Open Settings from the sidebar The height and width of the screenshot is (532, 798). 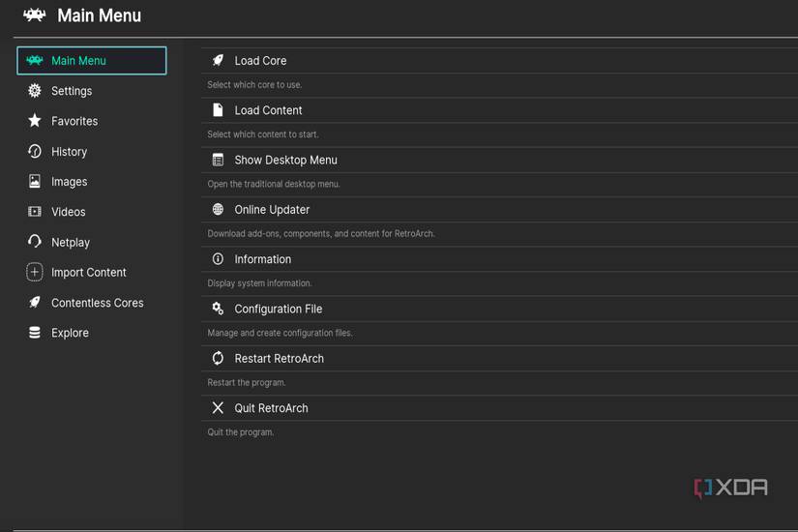72,91
